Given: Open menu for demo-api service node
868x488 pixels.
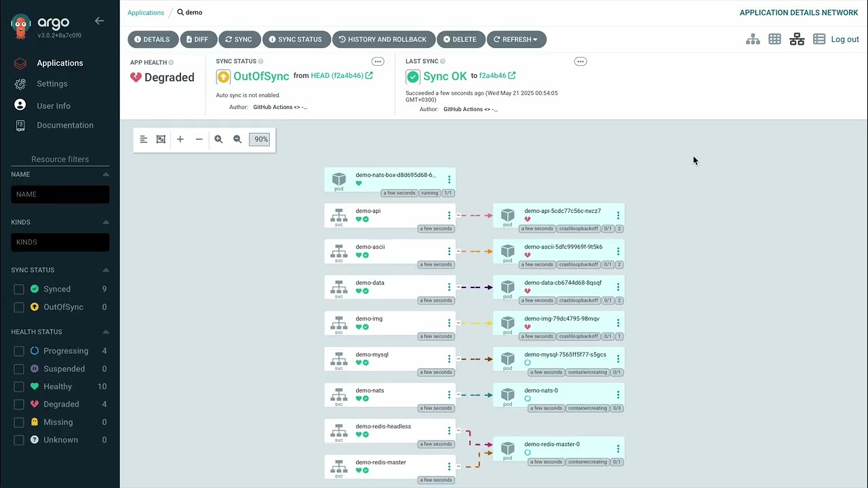Looking at the screenshot, I should [x=449, y=216].
